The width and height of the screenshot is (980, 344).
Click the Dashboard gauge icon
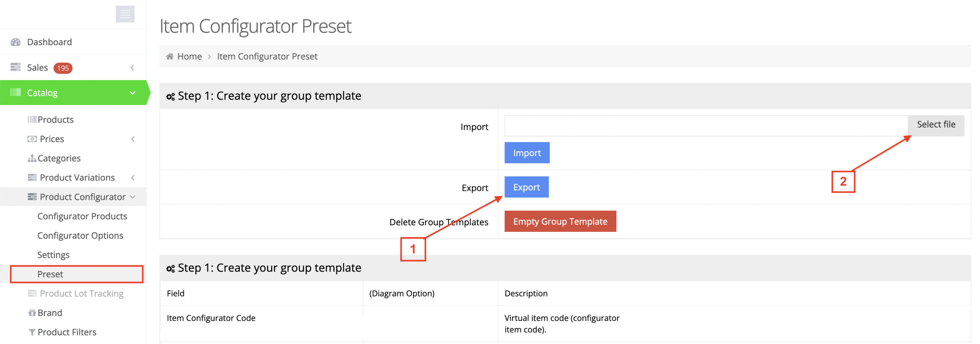[16, 42]
